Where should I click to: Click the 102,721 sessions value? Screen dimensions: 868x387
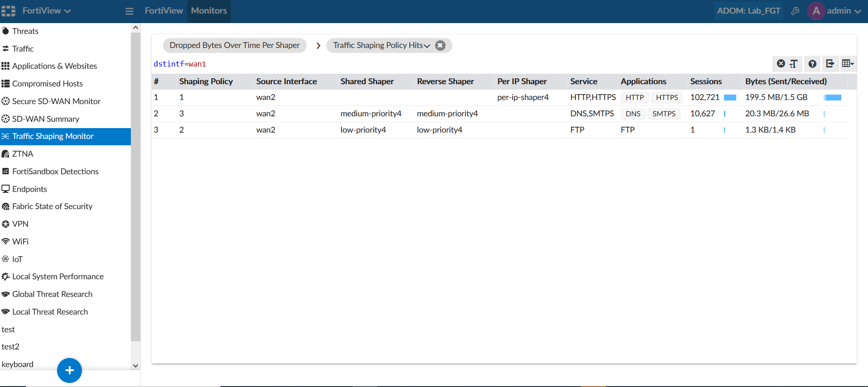click(705, 97)
